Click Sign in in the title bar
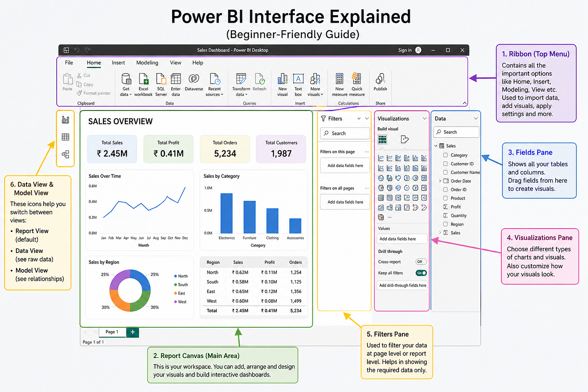This screenshot has width=588, height=392. pyautogui.click(x=405, y=50)
